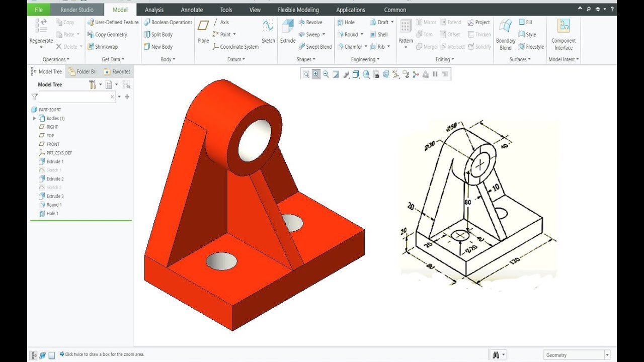The width and height of the screenshot is (644, 362).
Task: Select Hole 1 in the model tree
Action: (x=48, y=214)
